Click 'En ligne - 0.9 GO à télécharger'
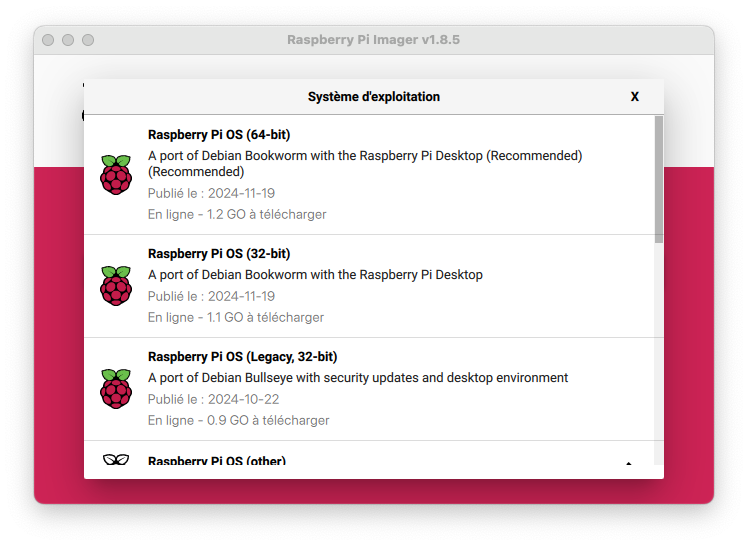748x546 pixels. [239, 421]
